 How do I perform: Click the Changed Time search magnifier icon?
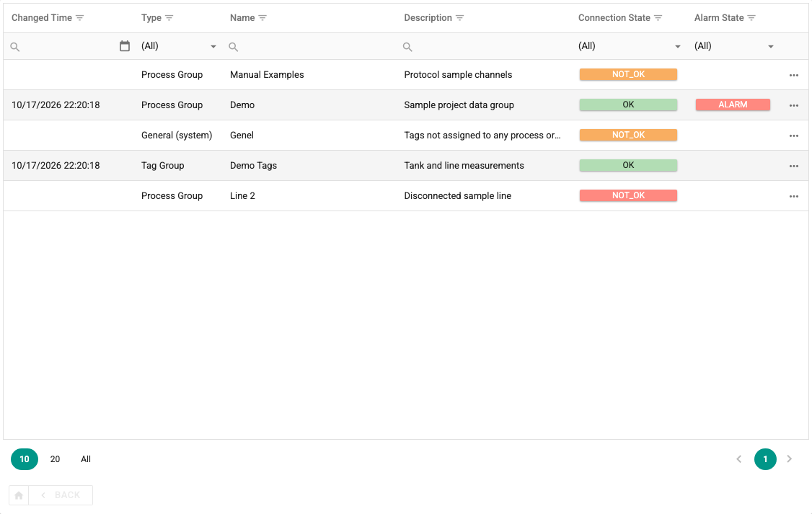(x=15, y=47)
